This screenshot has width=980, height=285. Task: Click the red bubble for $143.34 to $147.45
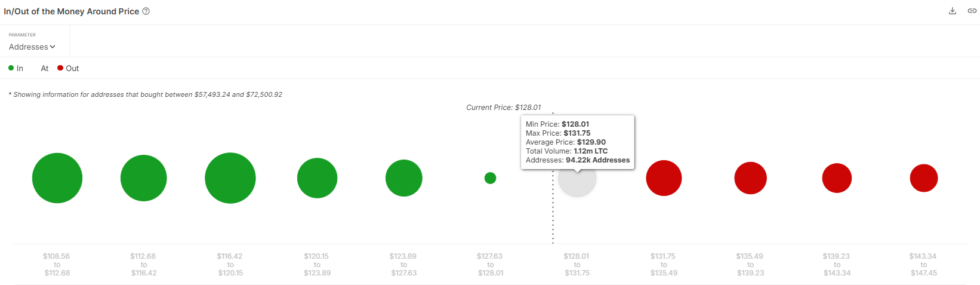923,178
